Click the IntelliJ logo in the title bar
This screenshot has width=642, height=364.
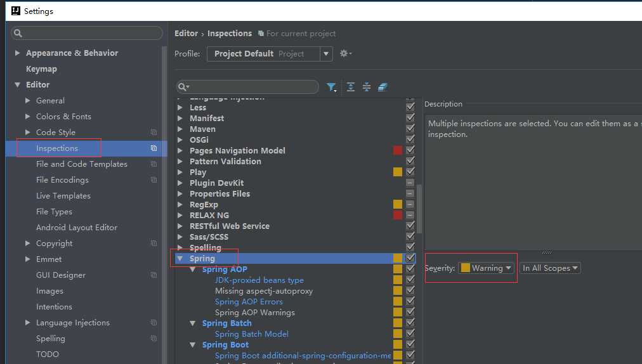[x=16, y=11]
